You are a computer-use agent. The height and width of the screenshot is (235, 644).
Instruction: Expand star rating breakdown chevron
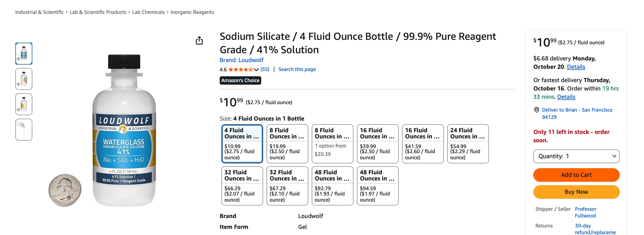[256, 70]
